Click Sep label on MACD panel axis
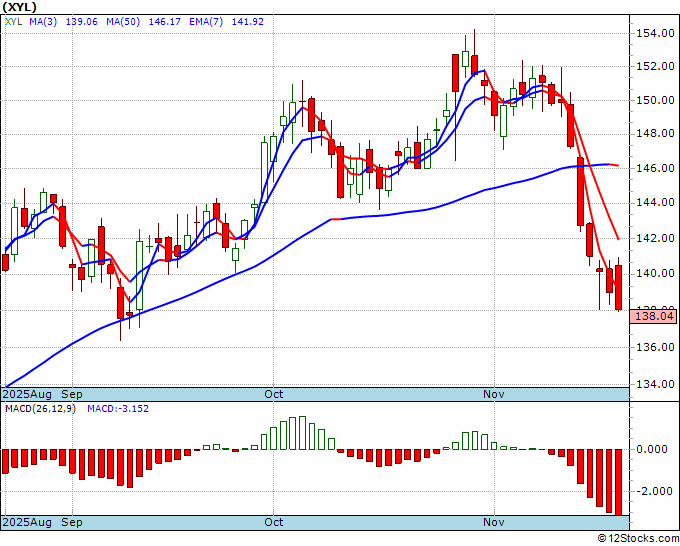Image resolution: width=680 pixels, height=546 pixels. click(x=72, y=522)
